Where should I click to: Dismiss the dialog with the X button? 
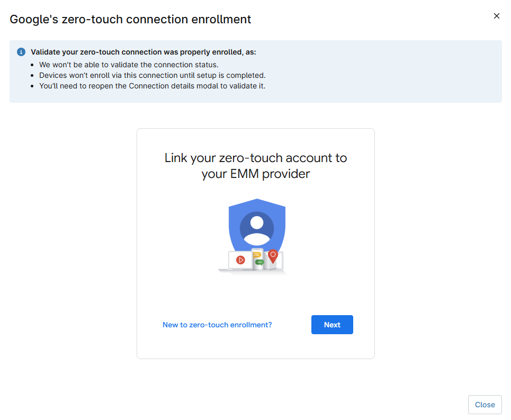tap(496, 16)
